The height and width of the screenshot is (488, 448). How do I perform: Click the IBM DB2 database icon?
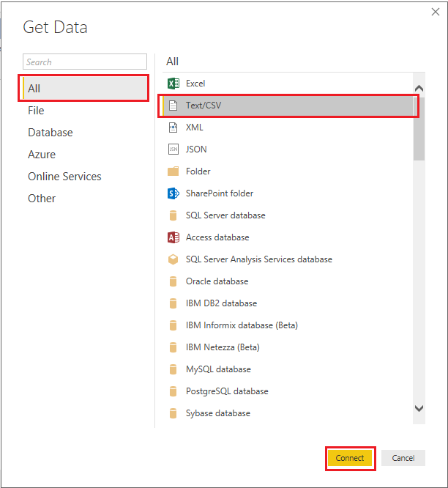(x=173, y=303)
